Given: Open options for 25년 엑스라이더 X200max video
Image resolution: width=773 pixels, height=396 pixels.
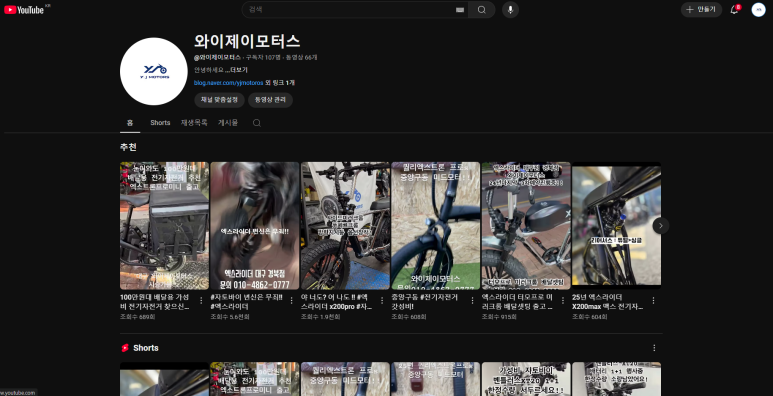Looking at the screenshot, I should tap(653, 300).
